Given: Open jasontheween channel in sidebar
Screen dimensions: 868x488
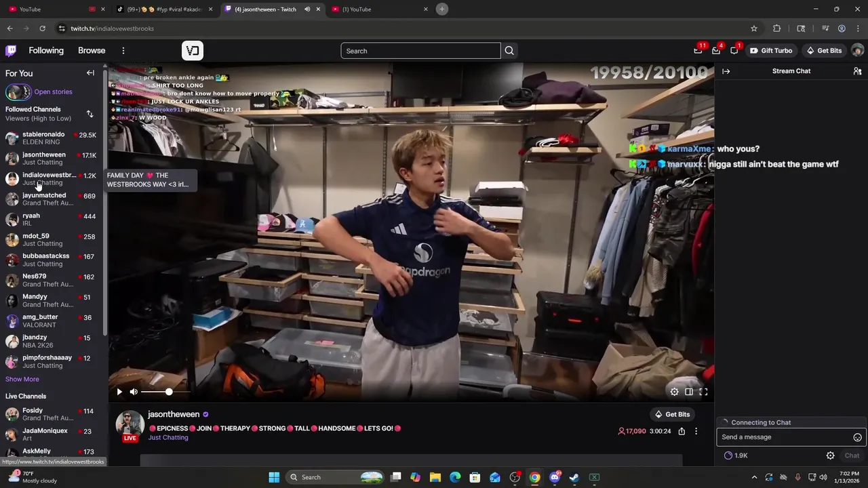Looking at the screenshot, I should 52,159.
